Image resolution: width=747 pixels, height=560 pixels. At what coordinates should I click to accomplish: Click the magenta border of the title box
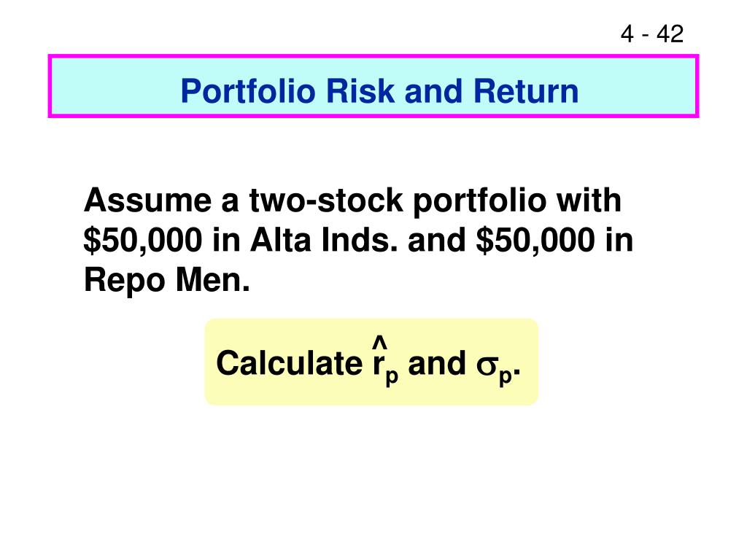(x=373, y=57)
